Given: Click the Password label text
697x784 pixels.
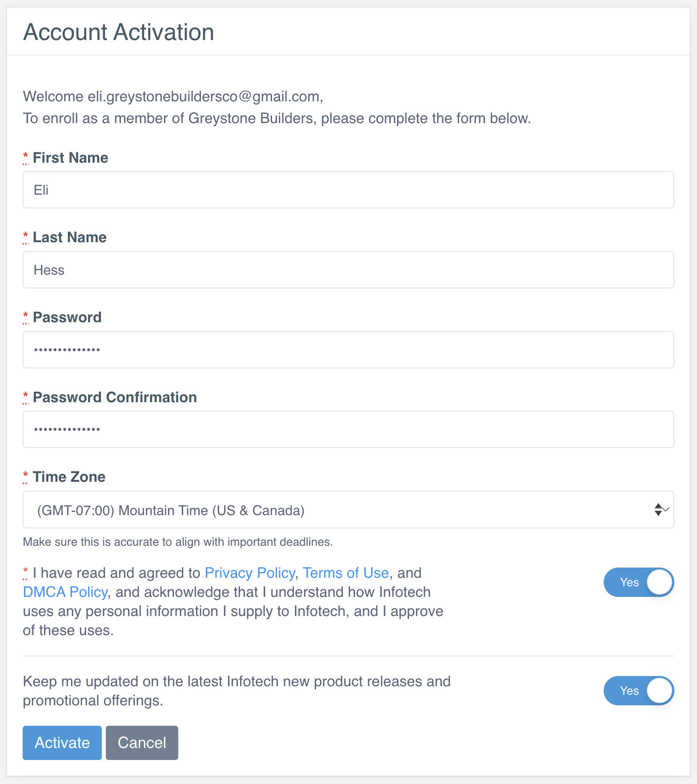Looking at the screenshot, I should [67, 317].
